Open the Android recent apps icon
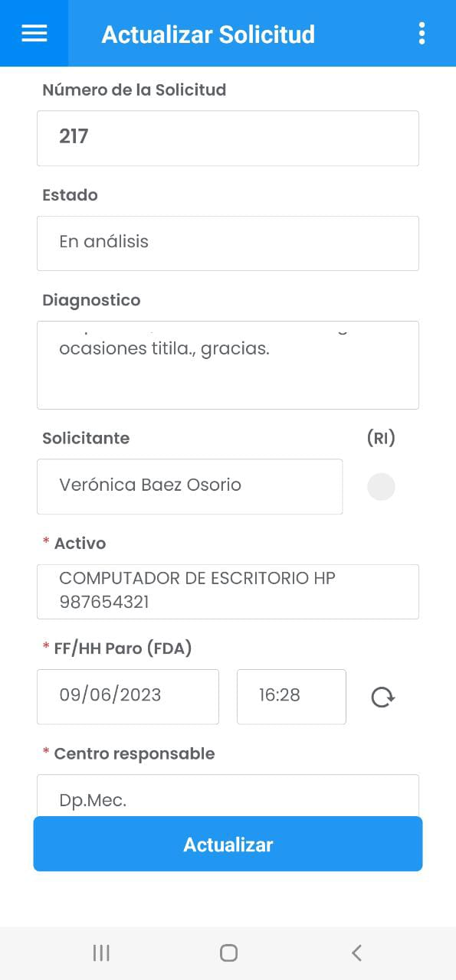The width and height of the screenshot is (456, 980). [101, 952]
